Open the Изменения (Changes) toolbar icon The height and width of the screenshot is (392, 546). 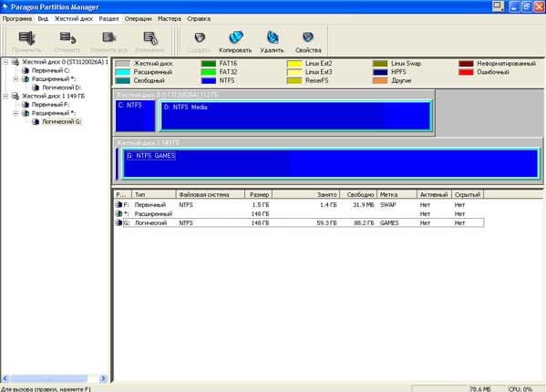point(150,38)
